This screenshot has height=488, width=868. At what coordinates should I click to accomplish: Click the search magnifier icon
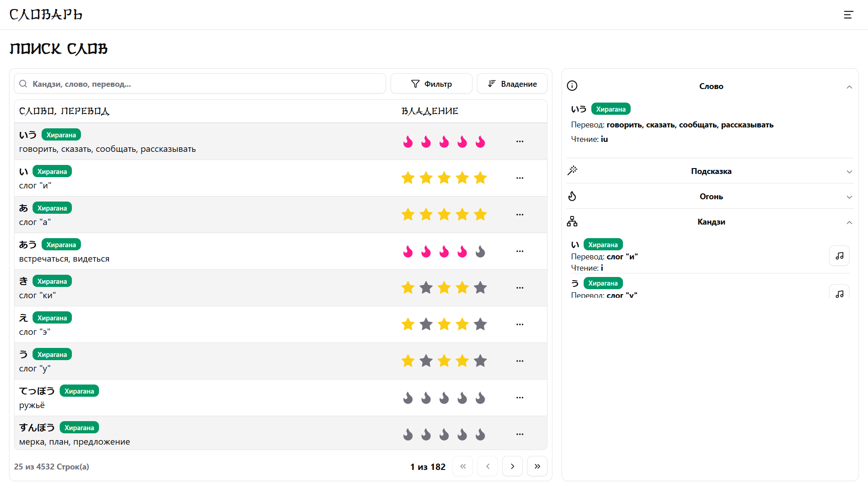tap(23, 84)
